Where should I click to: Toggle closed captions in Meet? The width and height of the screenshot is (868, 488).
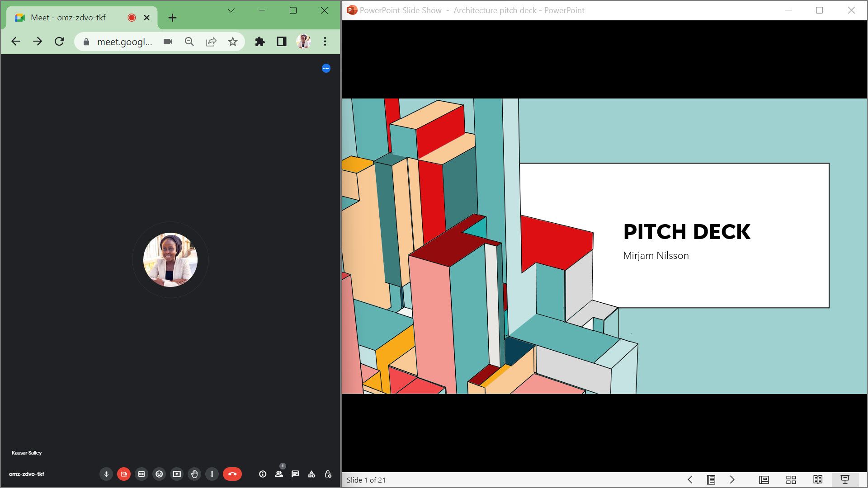(x=142, y=474)
